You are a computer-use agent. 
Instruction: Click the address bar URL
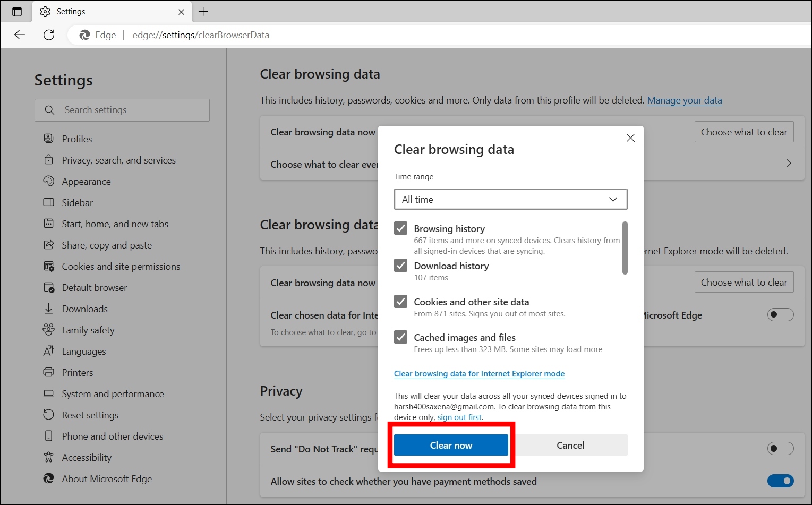coord(201,35)
